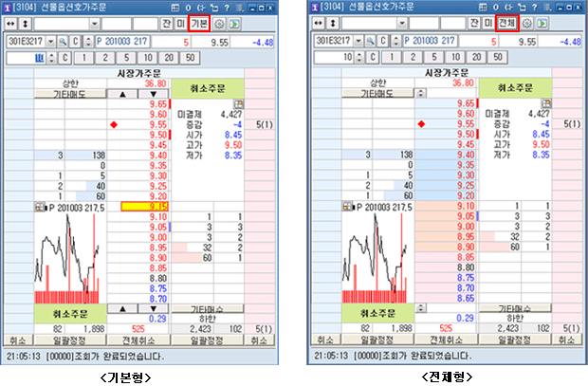
Task: Toggle the 잔 button in left window
Action: 167,23
